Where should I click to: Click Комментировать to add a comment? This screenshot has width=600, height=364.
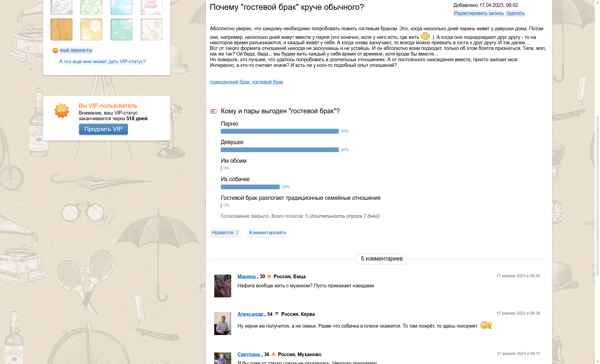coord(267,233)
